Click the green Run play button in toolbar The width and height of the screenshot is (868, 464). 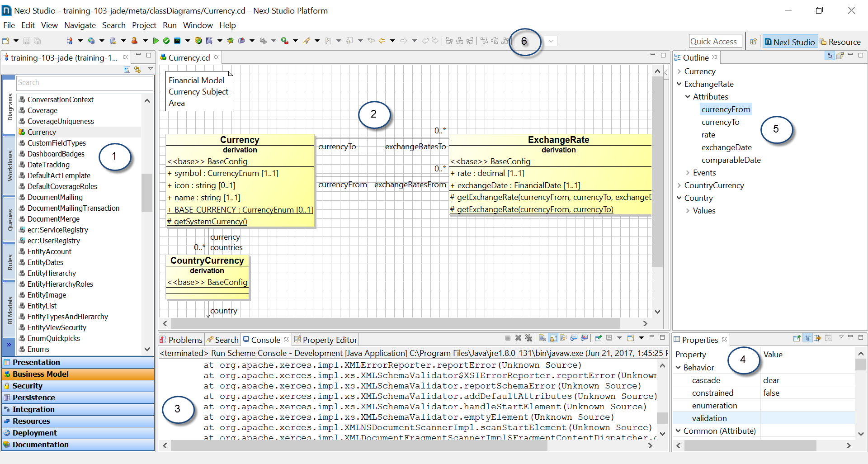coord(156,41)
